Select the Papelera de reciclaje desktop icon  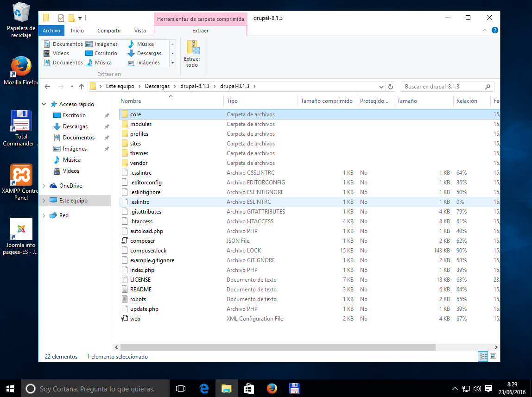coord(21,20)
